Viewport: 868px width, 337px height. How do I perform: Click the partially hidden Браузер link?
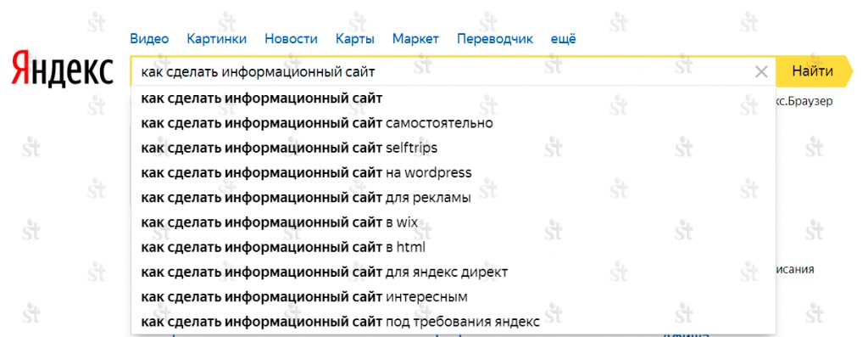click(x=804, y=102)
